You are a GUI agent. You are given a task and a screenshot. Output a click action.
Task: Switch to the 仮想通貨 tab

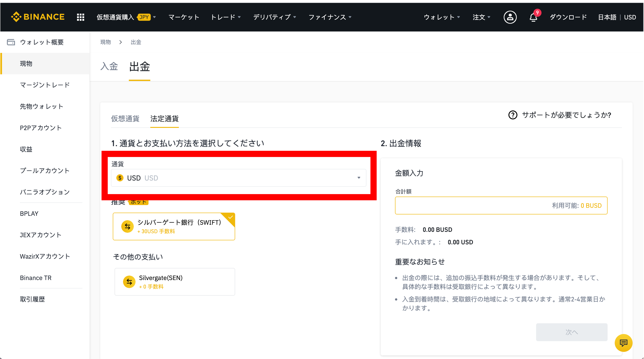[x=125, y=118]
